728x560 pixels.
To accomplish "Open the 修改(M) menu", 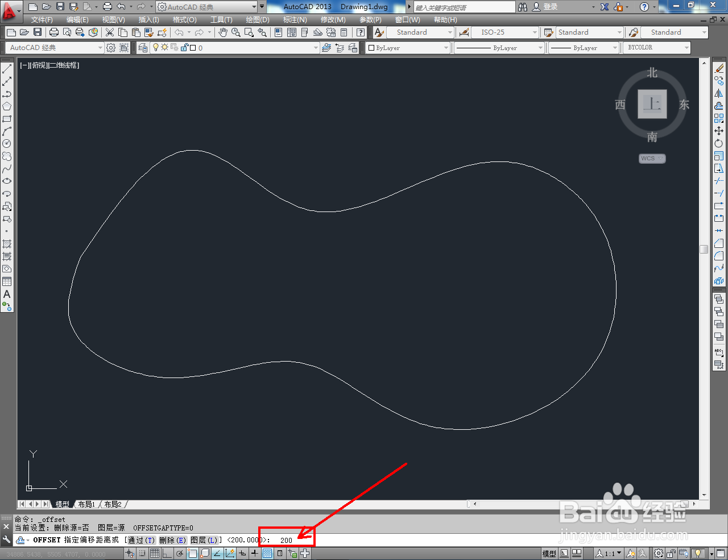I will click(333, 20).
